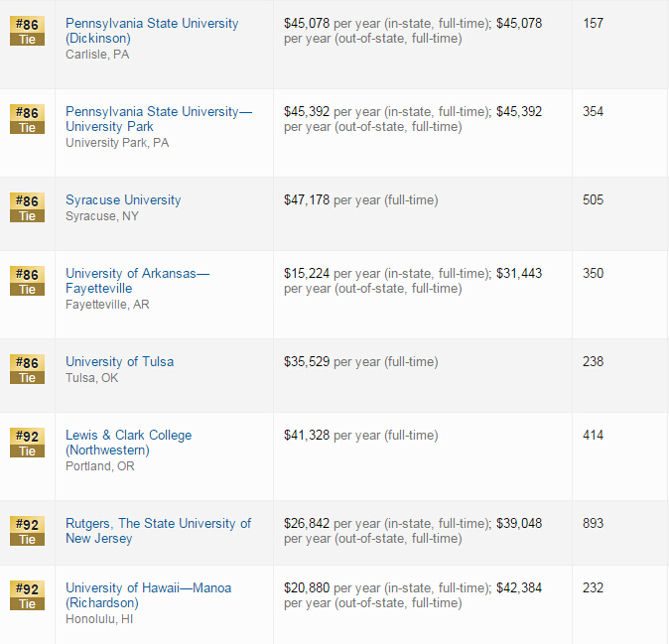The height and width of the screenshot is (644, 669).
Task: Open University of Arkansas—Fayetteville link
Action: click(x=137, y=281)
